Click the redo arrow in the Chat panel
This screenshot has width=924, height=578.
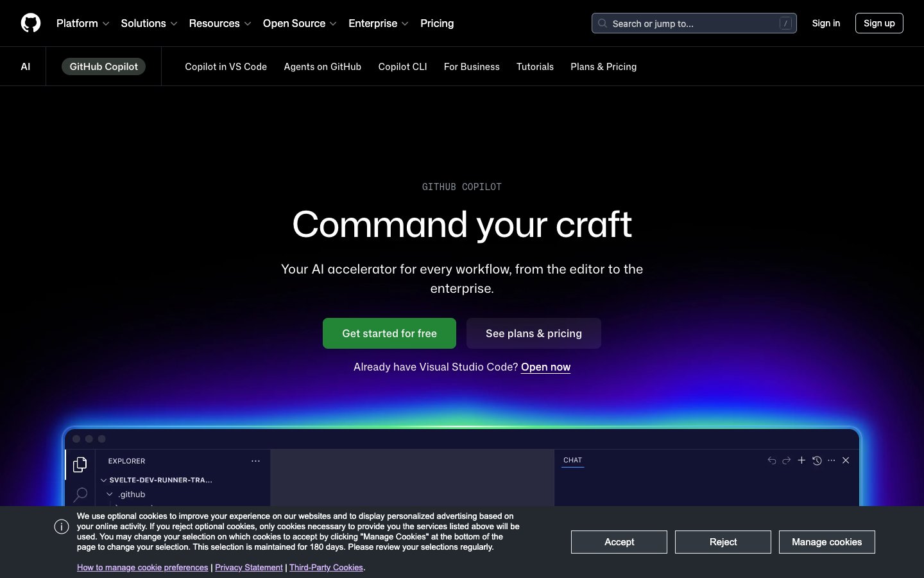pos(787,460)
